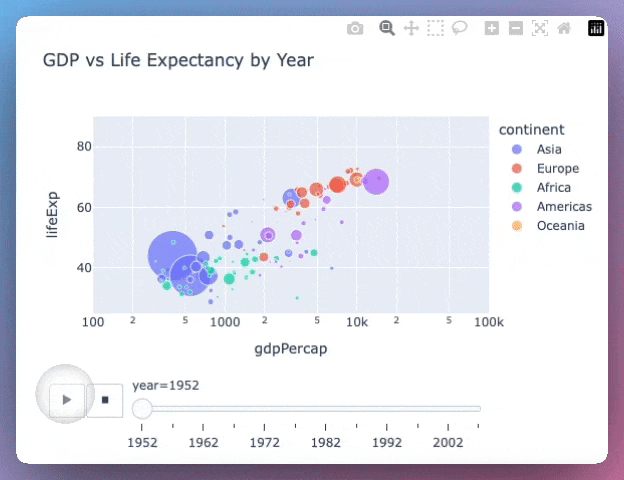
Task: Click the large purple Americas bubble
Action: tap(376, 182)
